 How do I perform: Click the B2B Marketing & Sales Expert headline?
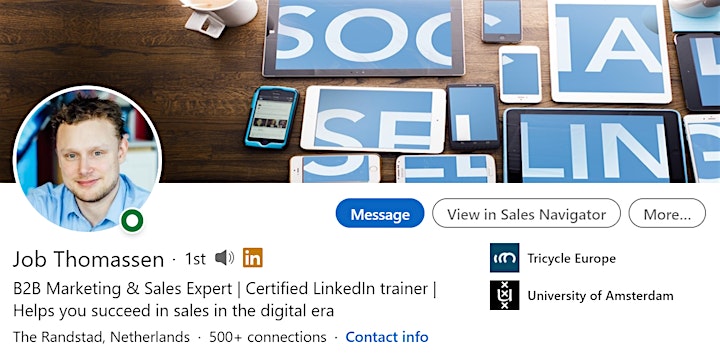point(225,300)
